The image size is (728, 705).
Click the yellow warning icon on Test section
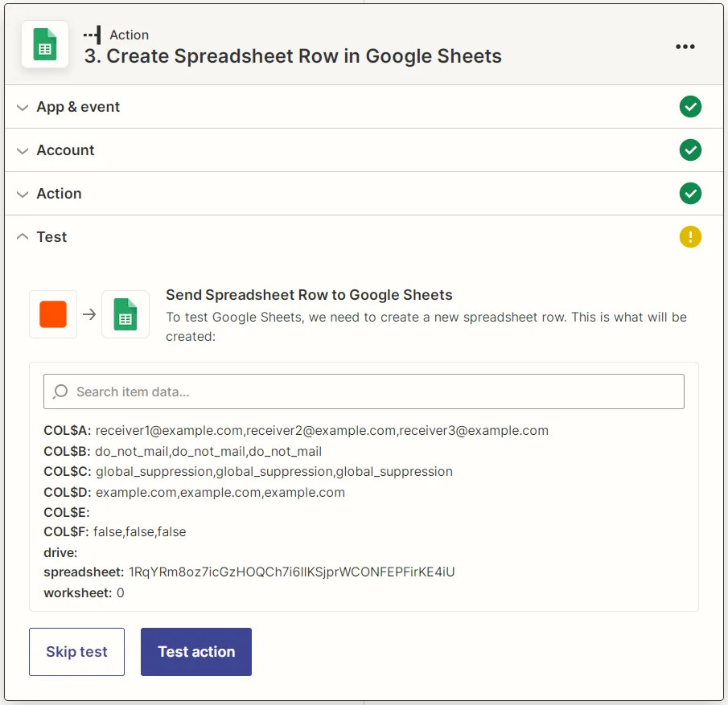pyautogui.click(x=690, y=236)
